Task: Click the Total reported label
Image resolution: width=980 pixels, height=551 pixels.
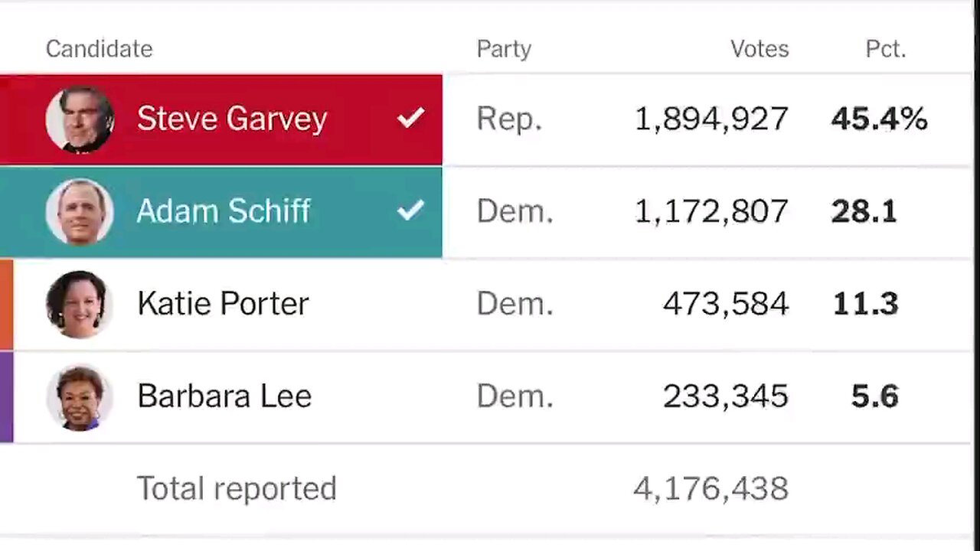Action: [237, 488]
